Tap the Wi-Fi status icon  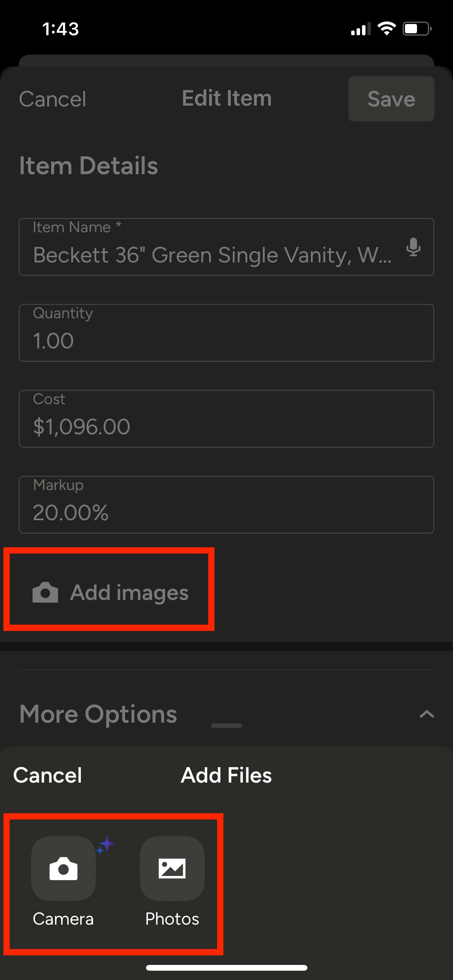coord(386,29)
